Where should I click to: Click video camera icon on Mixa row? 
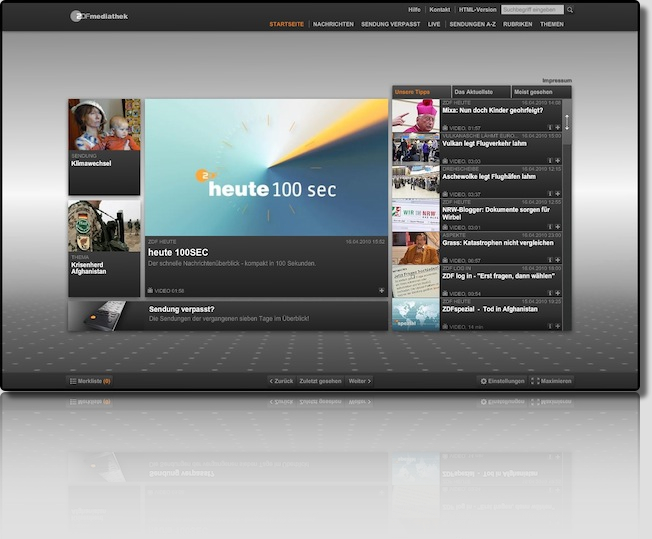pos(445,128)
